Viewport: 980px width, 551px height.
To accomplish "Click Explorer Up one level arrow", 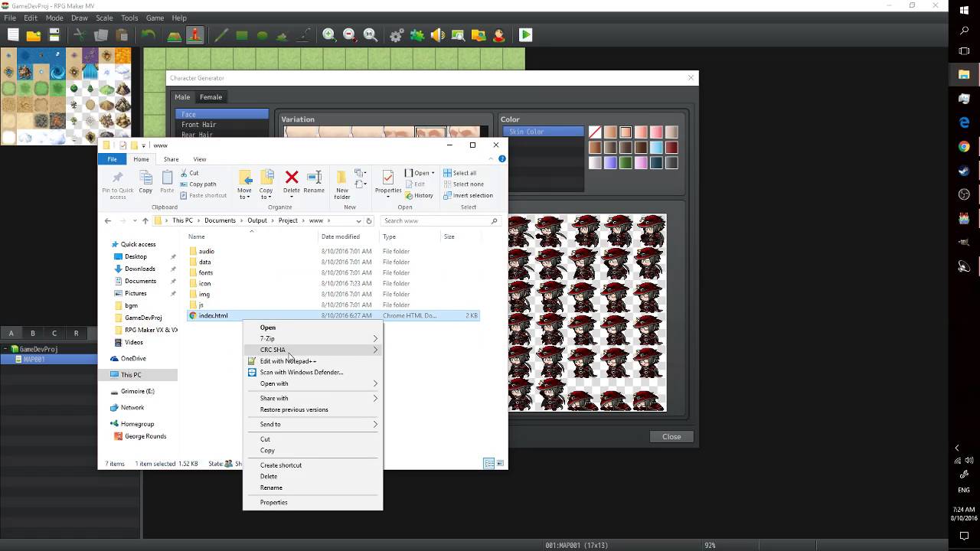I will click(145, 220).
